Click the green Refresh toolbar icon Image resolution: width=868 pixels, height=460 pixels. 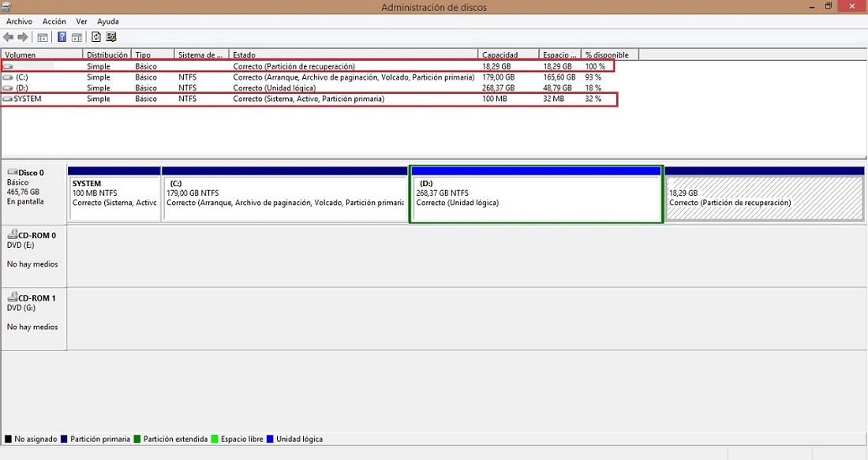(x=96, y=37)
